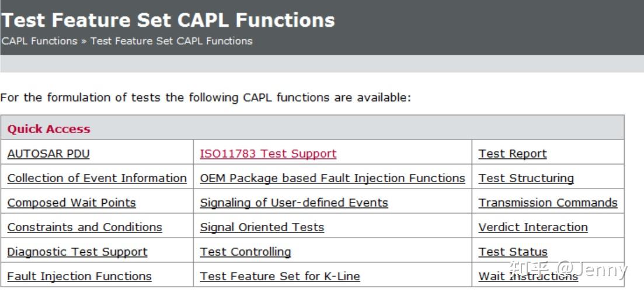
Task: Click CAPL Functions in the breadcrumb
Action: pos(40,41)
